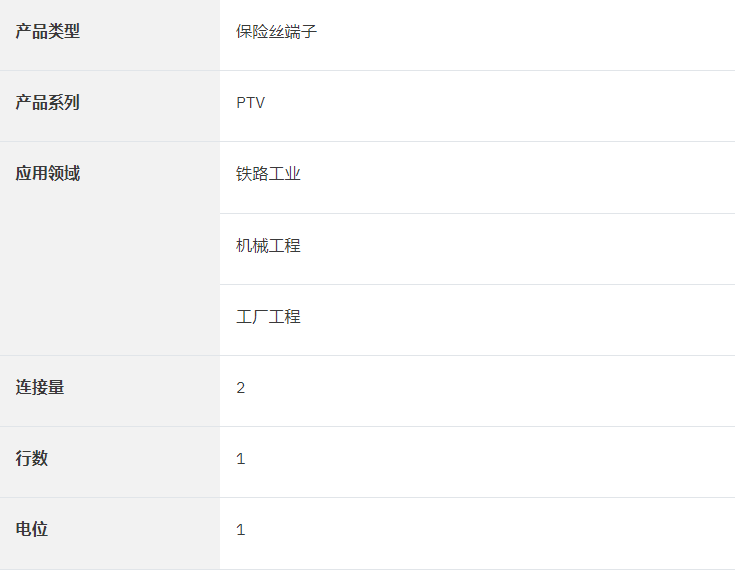The image size is (747, 570).
Task: Click the 产品类型 row label
Action: 48,31
